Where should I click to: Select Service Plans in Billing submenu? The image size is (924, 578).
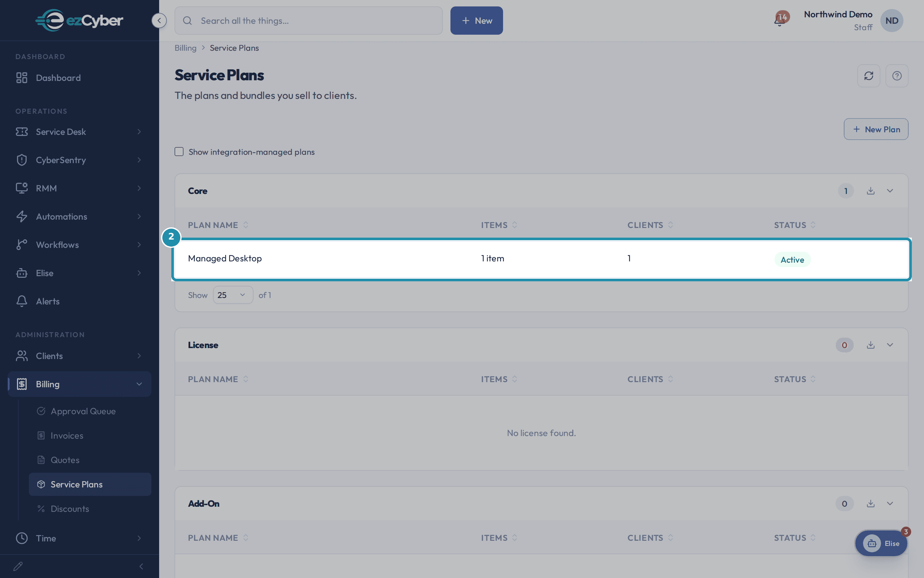pyautogui.click(x=90, y=484)
